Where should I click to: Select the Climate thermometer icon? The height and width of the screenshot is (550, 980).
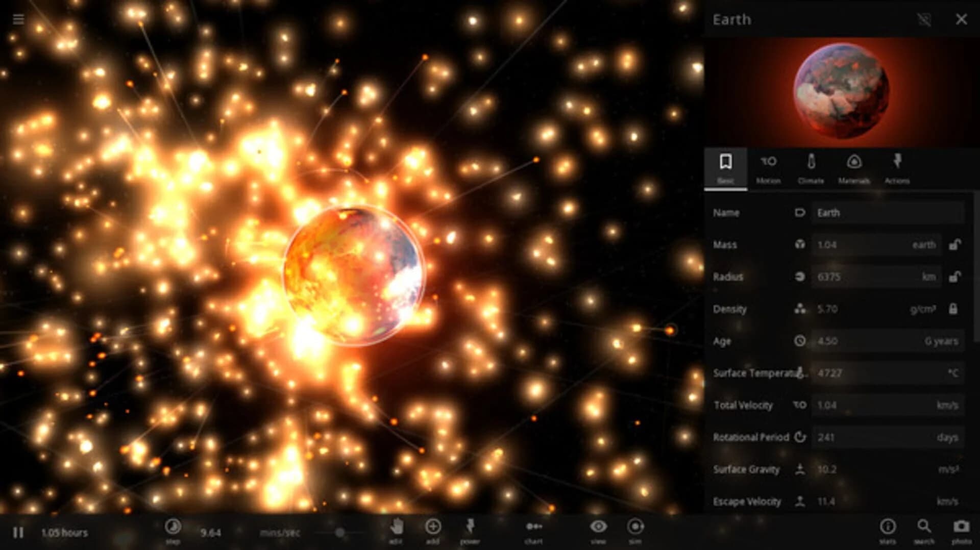[x=812, y=164]
